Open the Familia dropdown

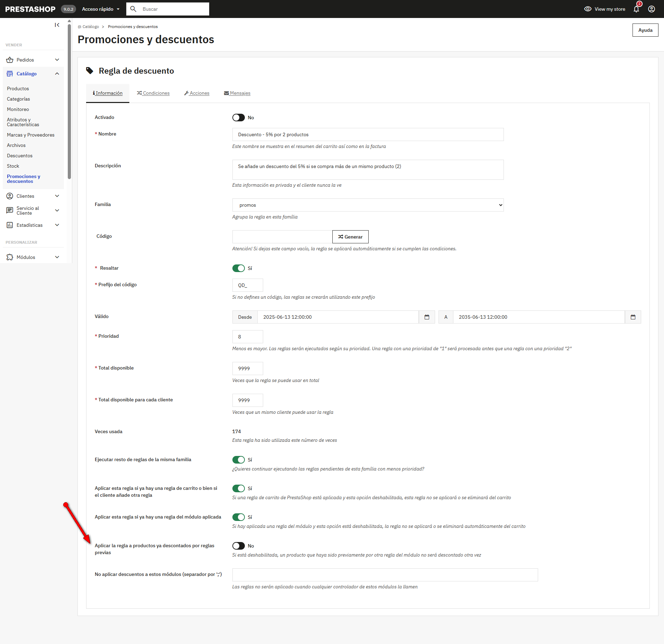368,205
